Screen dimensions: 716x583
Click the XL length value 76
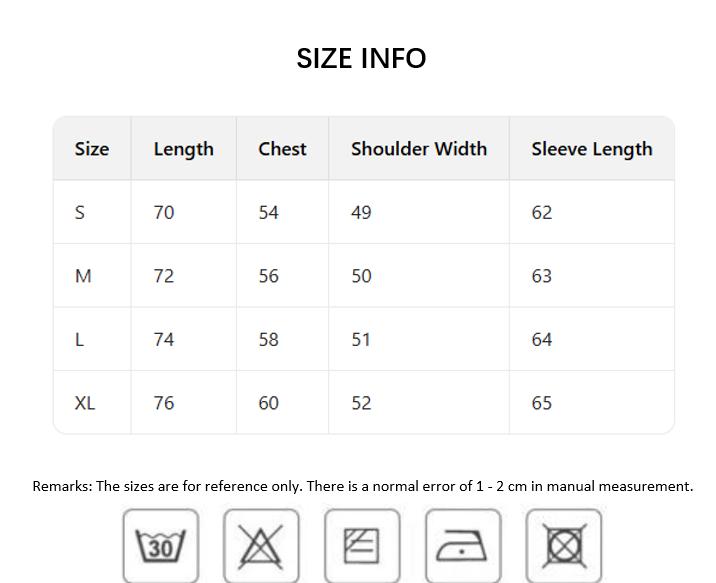tap(164, 403)
